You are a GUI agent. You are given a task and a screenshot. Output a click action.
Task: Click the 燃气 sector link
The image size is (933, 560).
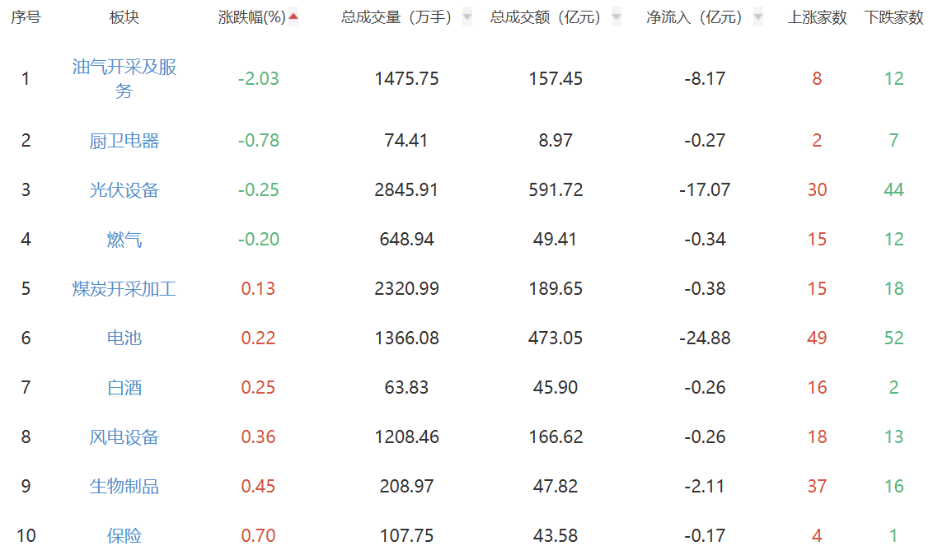[x=124, y=240]
